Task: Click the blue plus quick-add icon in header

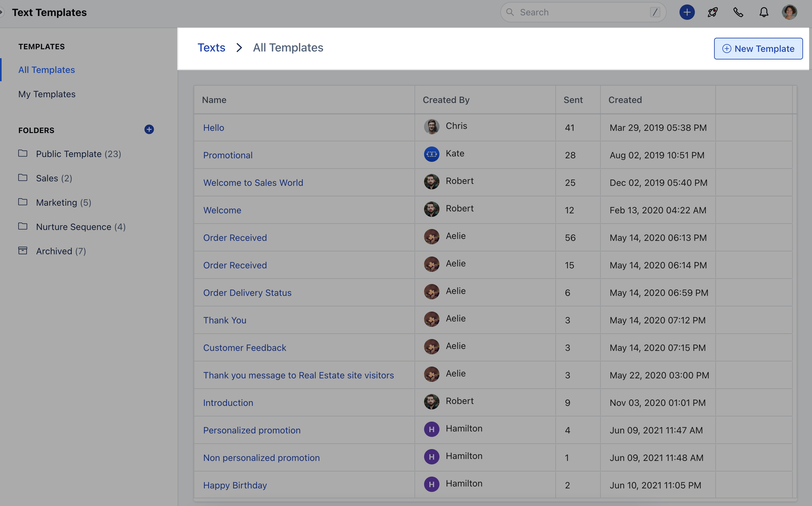Action: 687,12
